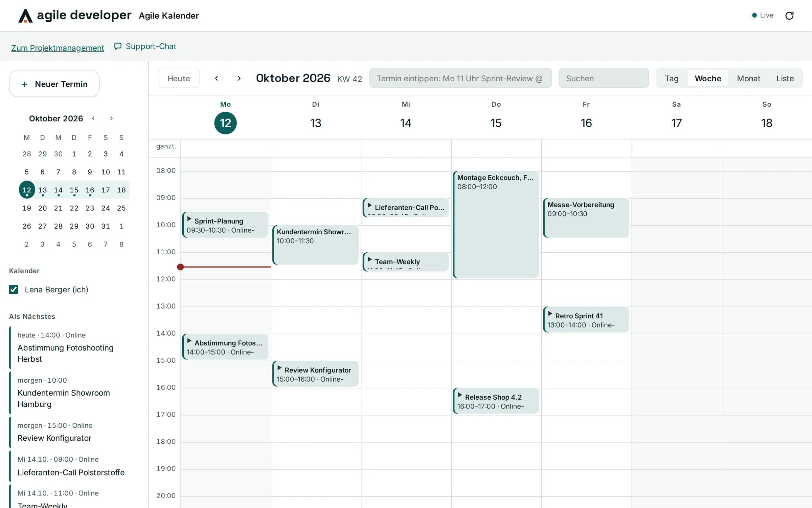Open Support-Chat via speech bubble icon
Image resolution: width=812 pixels, height=508 pixels.
click(x=118, y=46)
